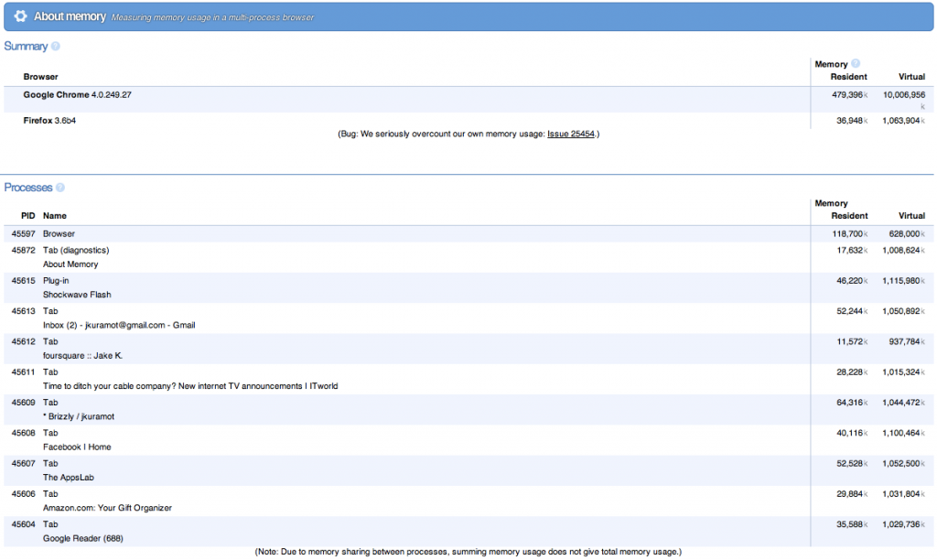Click Firefox's resident memory value 36,948

[849, 121]
